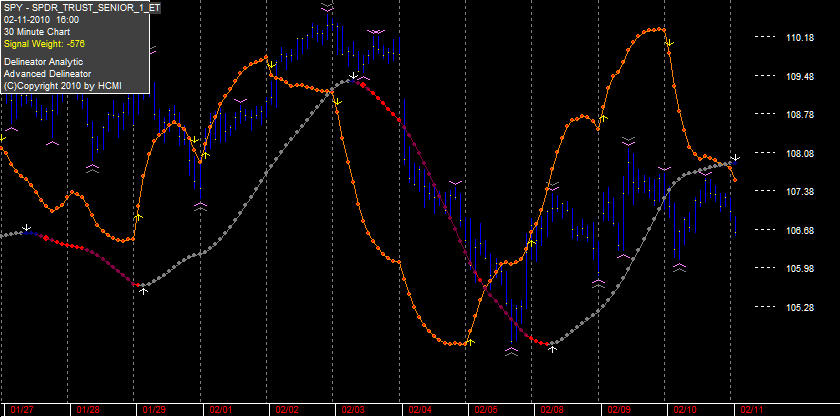Click the yellow down arrow at the 02/09 orange peak
This screenshot has width=840, height=417.
coord(669,42)
